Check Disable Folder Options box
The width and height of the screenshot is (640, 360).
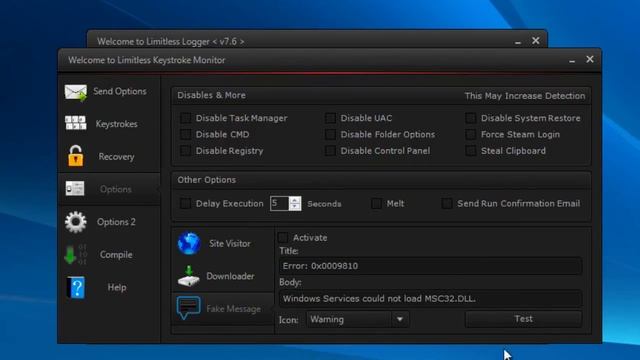tap(330, 134)
